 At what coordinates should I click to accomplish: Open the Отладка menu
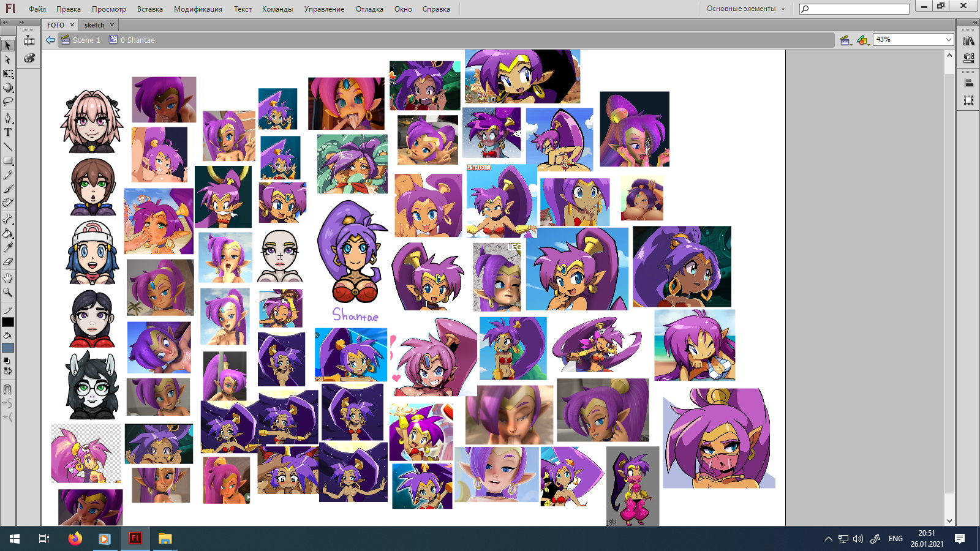point(369,9)
